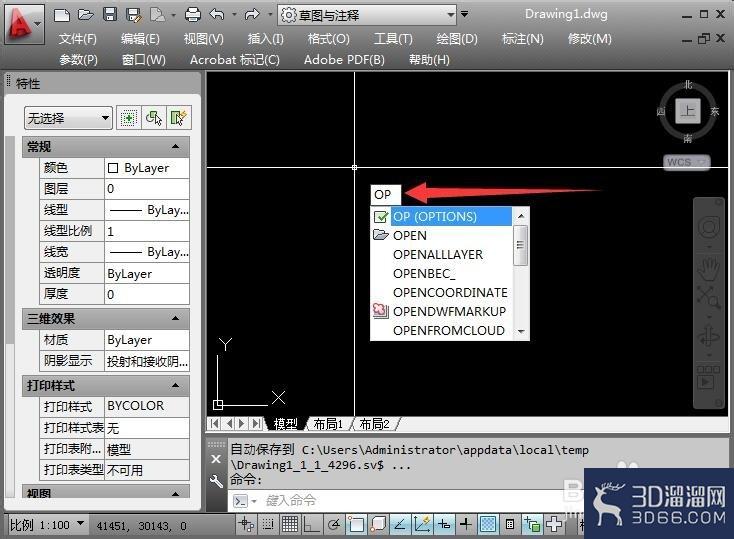
Task: Toggle Transparency display in status bar
Action: pos(488,524)
